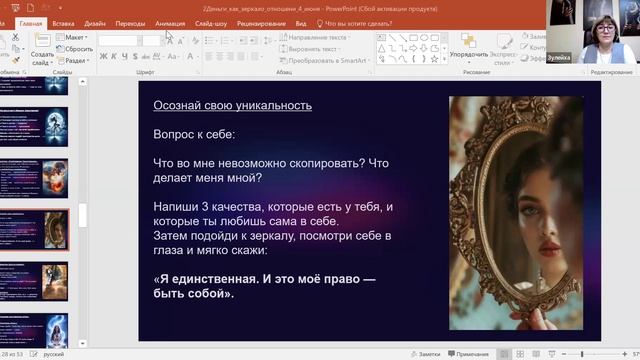This screenshot has width=640, height=360.
Task: Toggle align text right
Action: coord(230,56)
